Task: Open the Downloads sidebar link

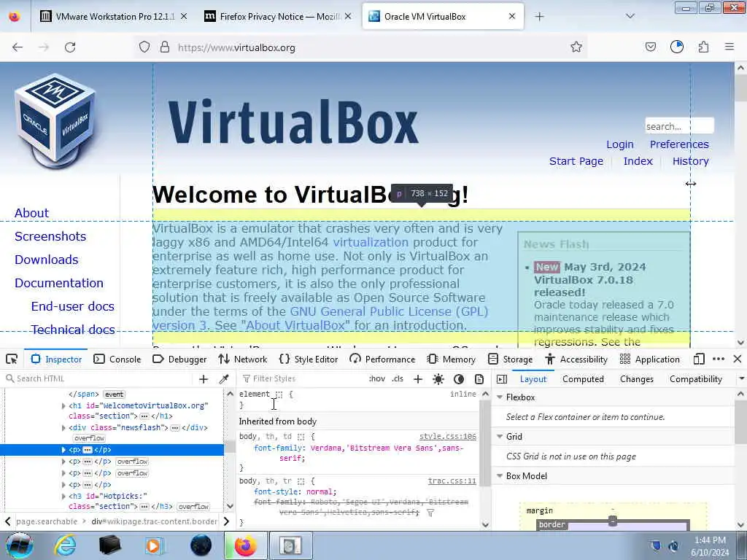Action: tap(46, 260)
